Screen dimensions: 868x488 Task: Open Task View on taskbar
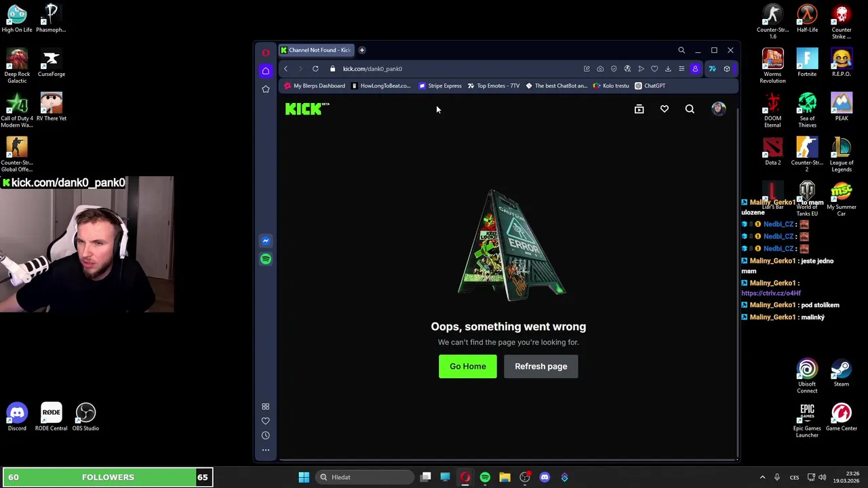pyautogui.click(x=425, y=477)
